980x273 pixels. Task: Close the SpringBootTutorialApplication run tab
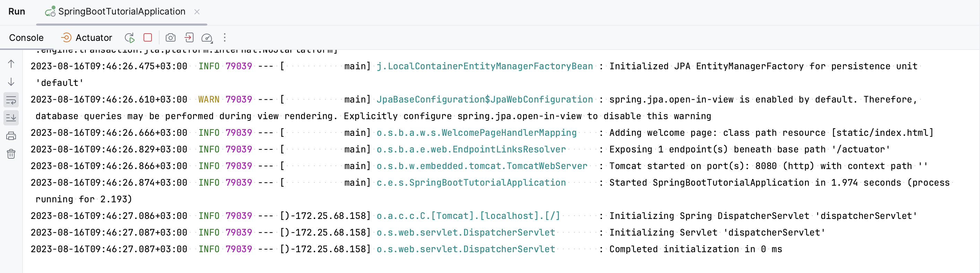[197, 12]
